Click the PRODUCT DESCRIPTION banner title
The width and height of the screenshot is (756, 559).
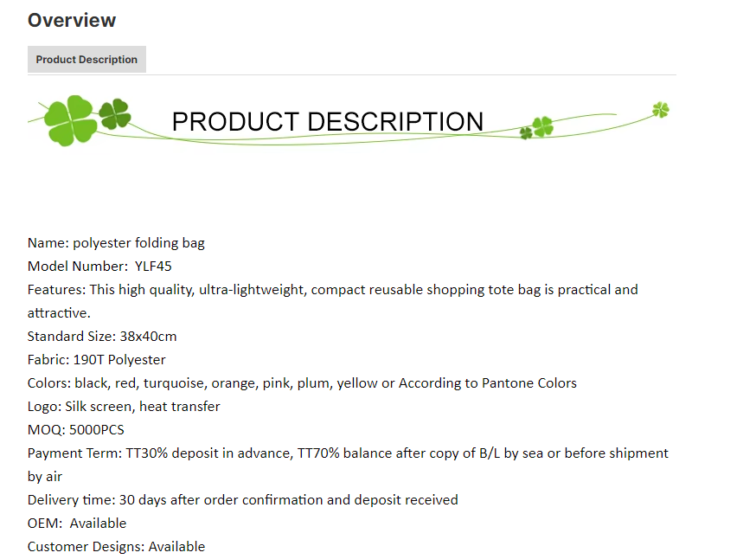(x=327, y=121)
